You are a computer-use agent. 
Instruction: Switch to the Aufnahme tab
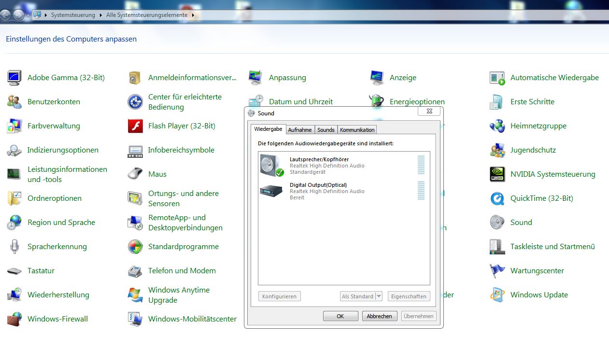(x=300, y=130)
